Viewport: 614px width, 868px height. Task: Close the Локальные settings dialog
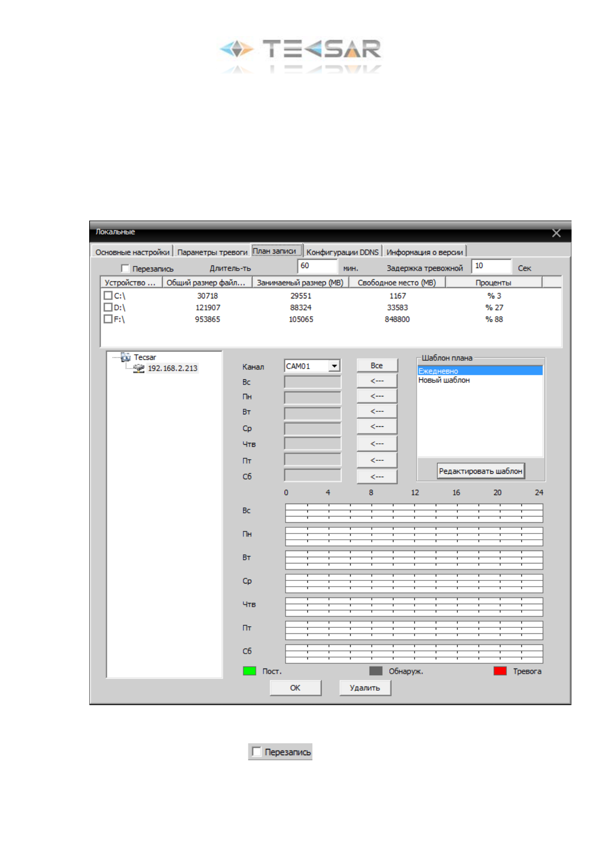(x=556, y=233)
